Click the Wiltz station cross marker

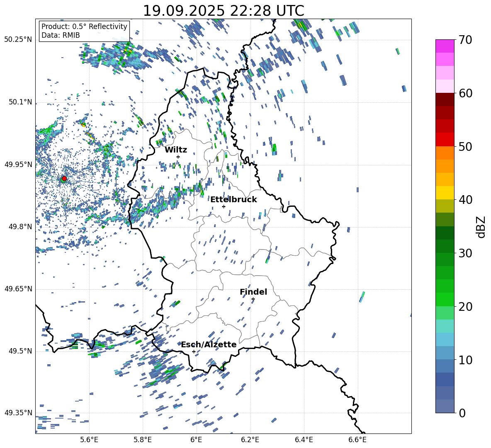click(x=178, y=157)
